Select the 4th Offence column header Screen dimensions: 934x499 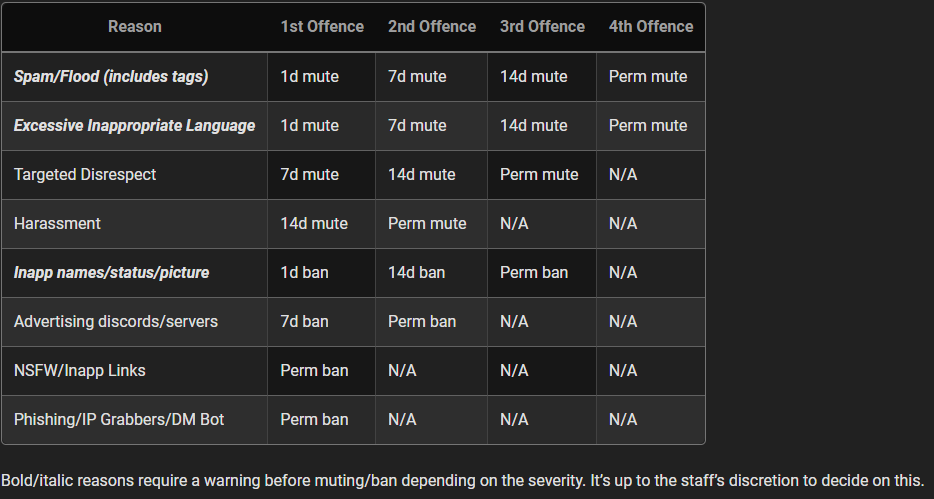tap(651, 27)
